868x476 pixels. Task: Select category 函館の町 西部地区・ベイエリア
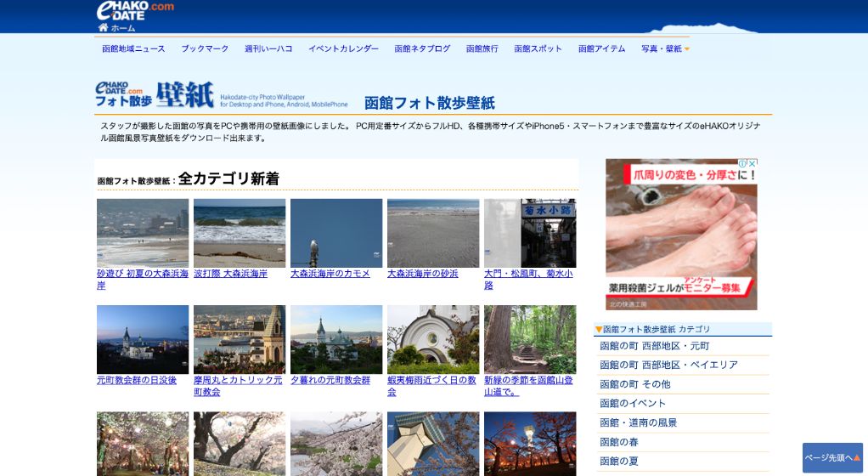coord(668,365)
